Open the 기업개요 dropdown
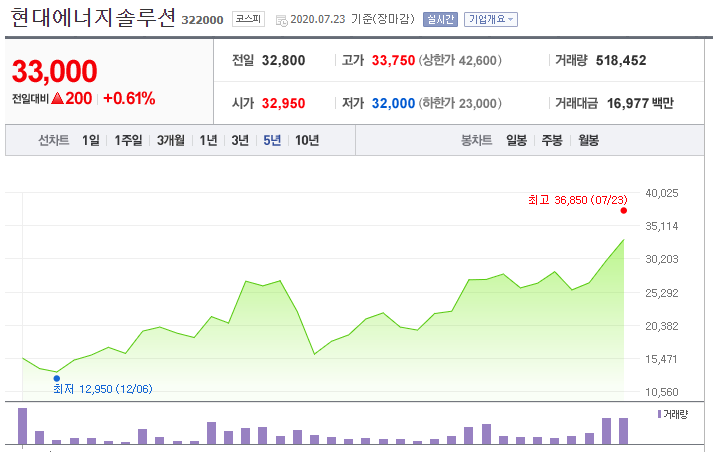 tap(491, 20)
